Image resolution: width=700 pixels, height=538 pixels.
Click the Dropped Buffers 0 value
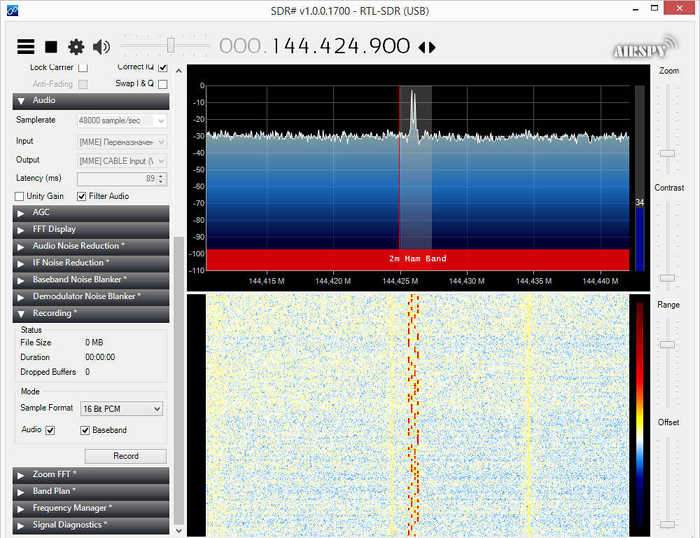(x=88, y=372)
